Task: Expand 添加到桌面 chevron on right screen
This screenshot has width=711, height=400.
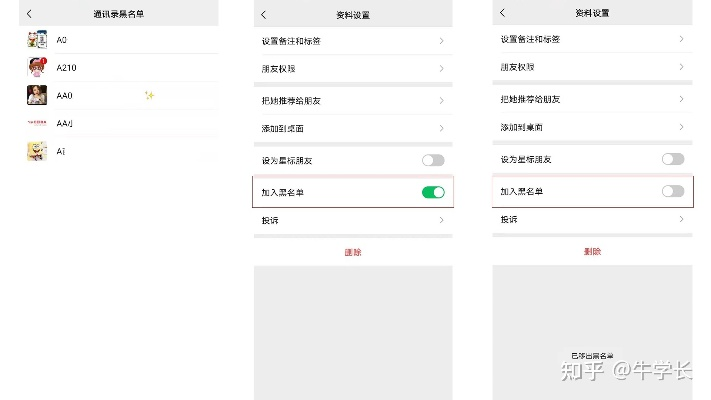Action: pyautogui.click(x=681, y=127)
